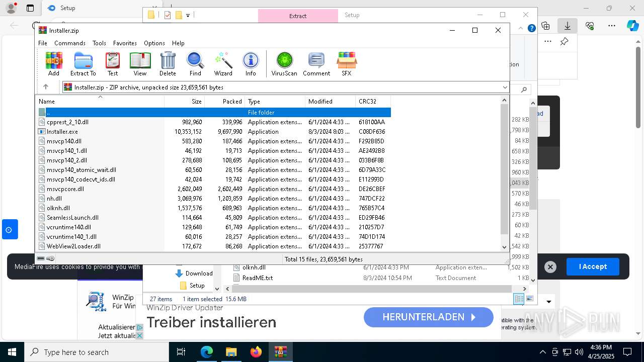The image size is (644, 362).
Task: Select WebView2Loader.dll file row
Action: tap(213, 246)
